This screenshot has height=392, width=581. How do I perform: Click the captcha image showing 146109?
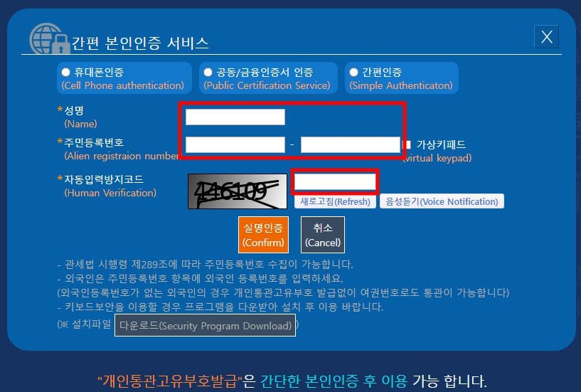click(238, 191)
